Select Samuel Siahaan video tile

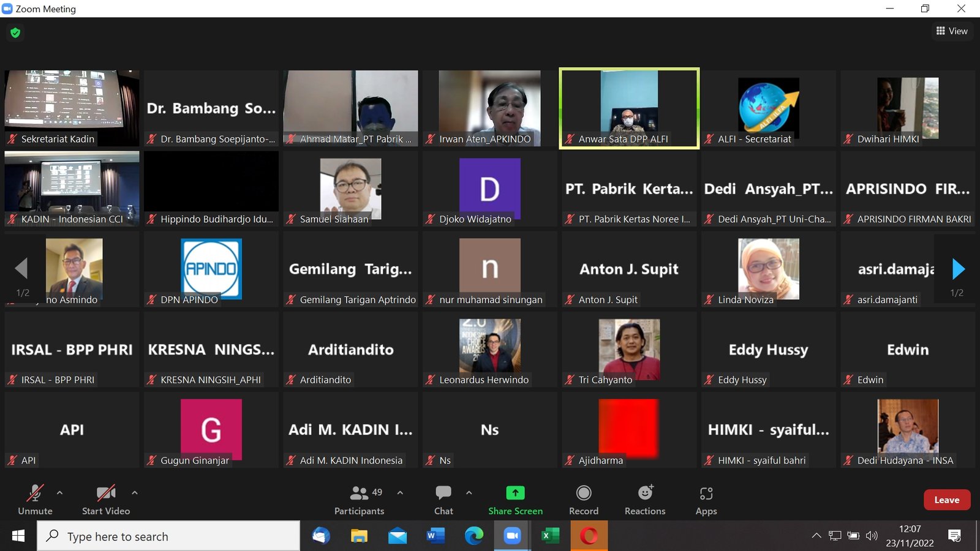[350, 189]
